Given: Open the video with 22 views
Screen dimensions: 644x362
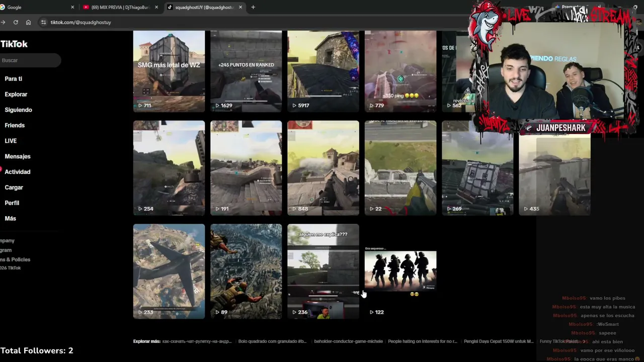Looking at the screenshot, I should click(400, 168).
